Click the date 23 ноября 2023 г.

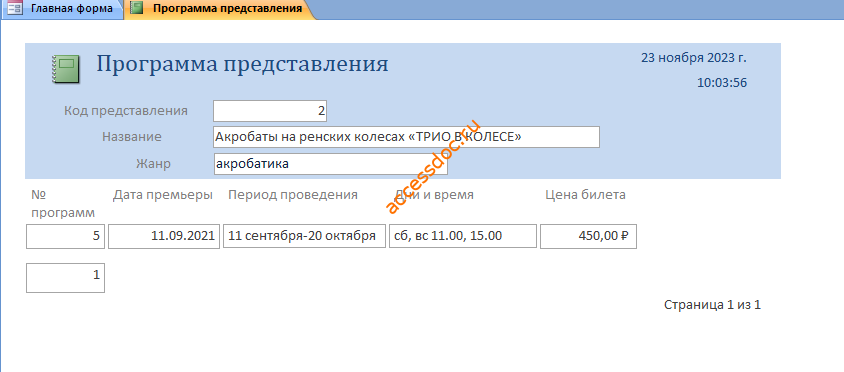point(694,58)
